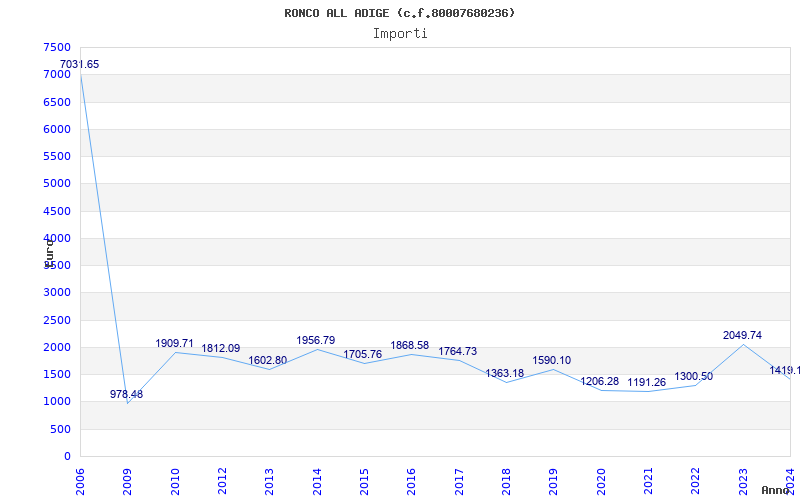Select the 2023 year axis label
This screenshot has height=500, width=800.
pyautogui.click(x=743, y=481)
